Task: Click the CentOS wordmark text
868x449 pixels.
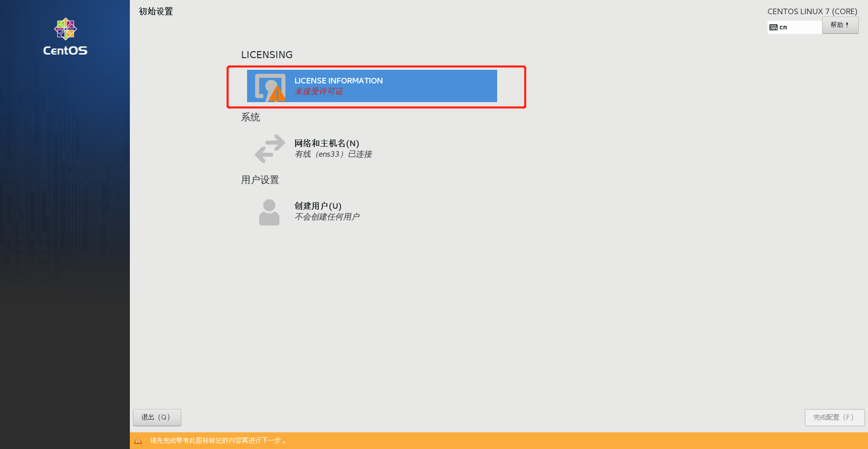Action: tap(65, 51)
